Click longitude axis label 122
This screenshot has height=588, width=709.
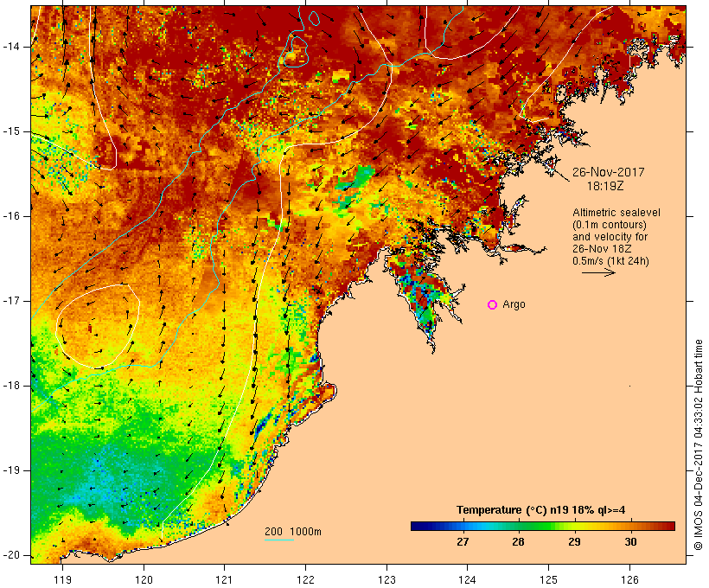pos(306,579)
